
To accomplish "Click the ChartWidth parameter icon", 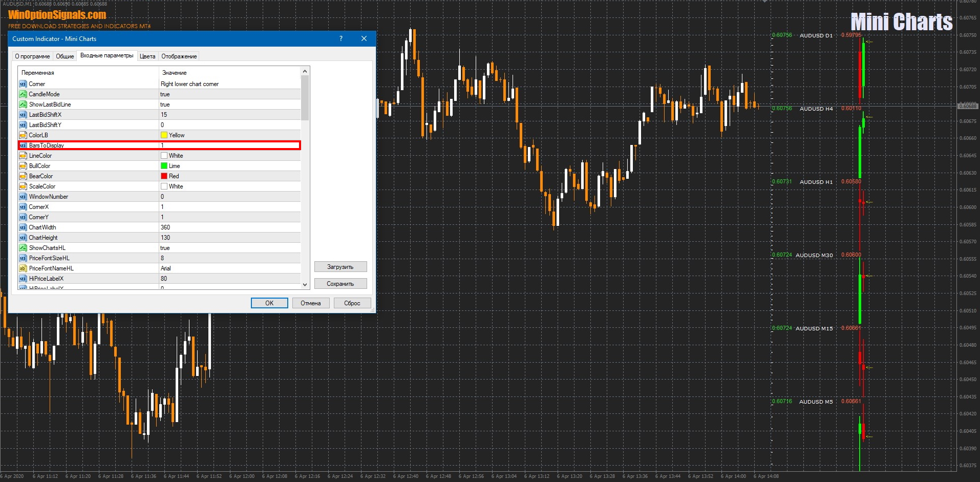I will tap(23, 227).
